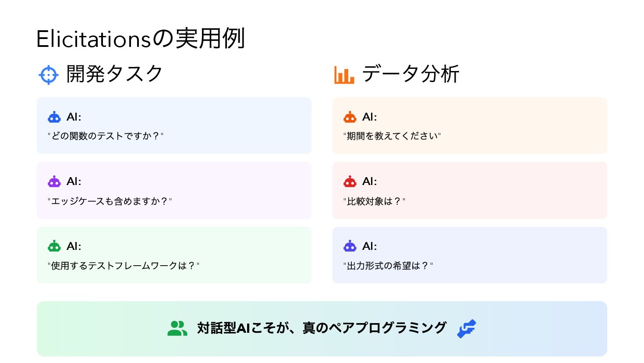644x363 pixels.
Task: Click the 'データ分析' section heading
Action: (x=410, y=74)
